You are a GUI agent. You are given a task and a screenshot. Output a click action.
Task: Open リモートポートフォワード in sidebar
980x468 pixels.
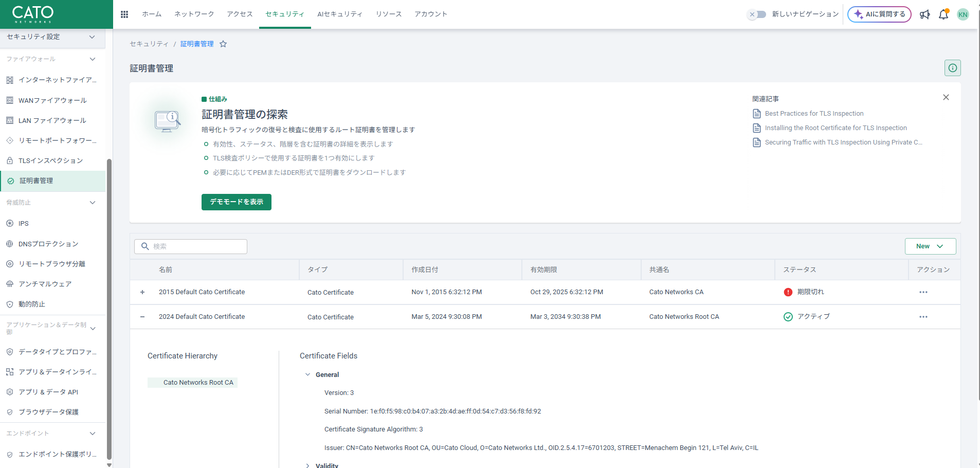tap(52, 140)
